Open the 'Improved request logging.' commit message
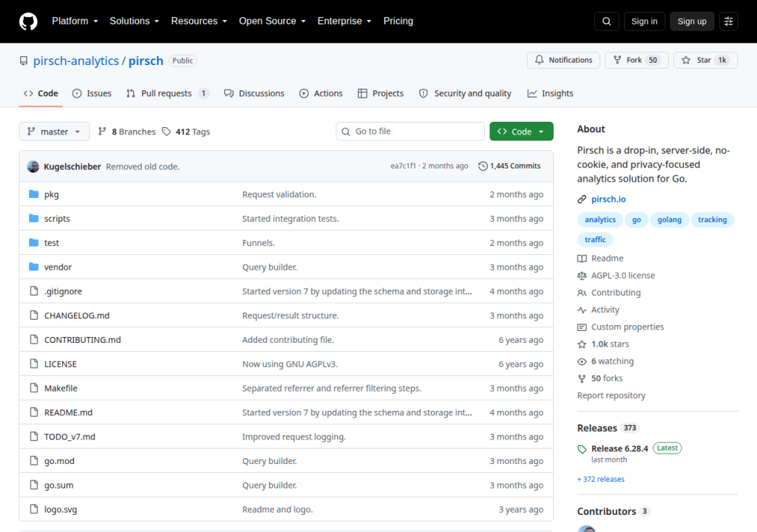 point(294,437)
